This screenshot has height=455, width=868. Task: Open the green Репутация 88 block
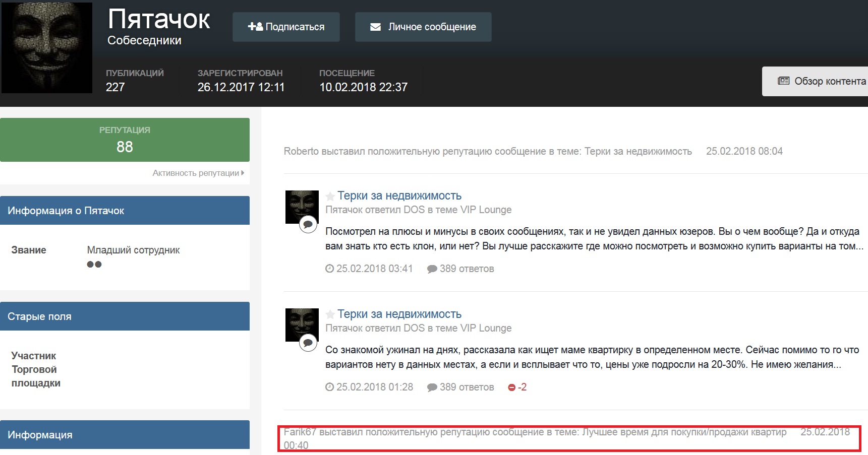coord(125,140)
